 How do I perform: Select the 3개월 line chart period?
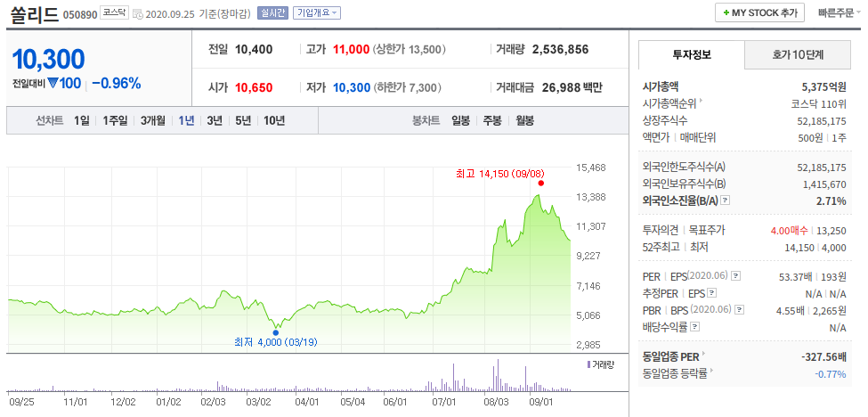point(153,120)
